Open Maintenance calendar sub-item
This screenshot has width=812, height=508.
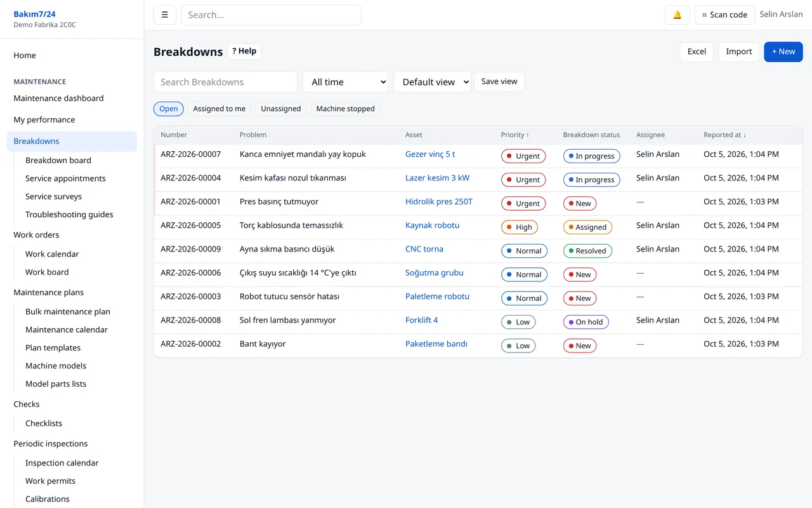click(x=67, y=330)
